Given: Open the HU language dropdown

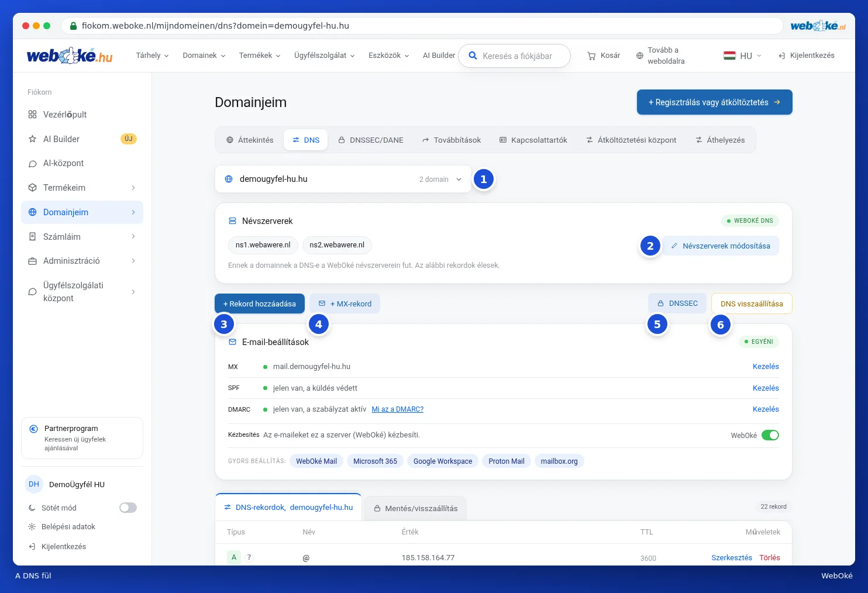Looking at the screenshot, I should point(742,56).
